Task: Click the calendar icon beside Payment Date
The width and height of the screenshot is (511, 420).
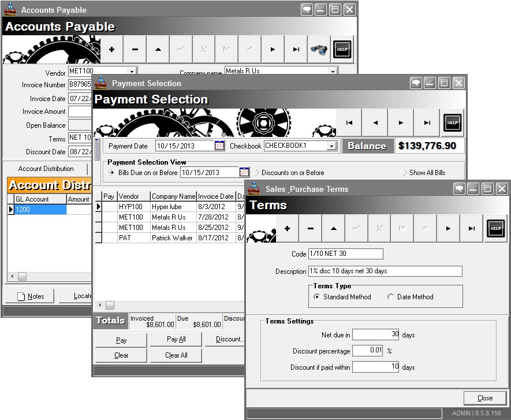Action: [x=219, y=146]
